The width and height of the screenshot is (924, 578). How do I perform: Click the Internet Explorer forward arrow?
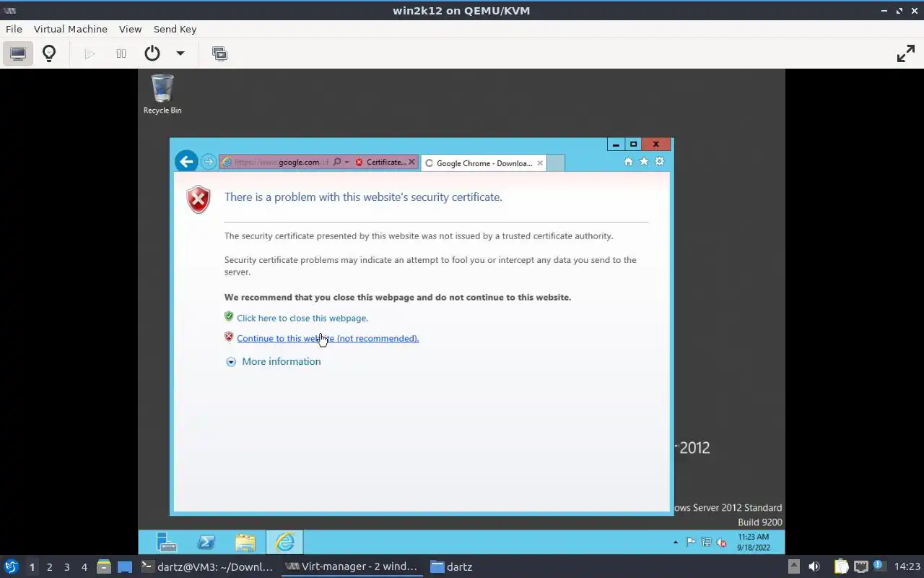click(208, 161)
